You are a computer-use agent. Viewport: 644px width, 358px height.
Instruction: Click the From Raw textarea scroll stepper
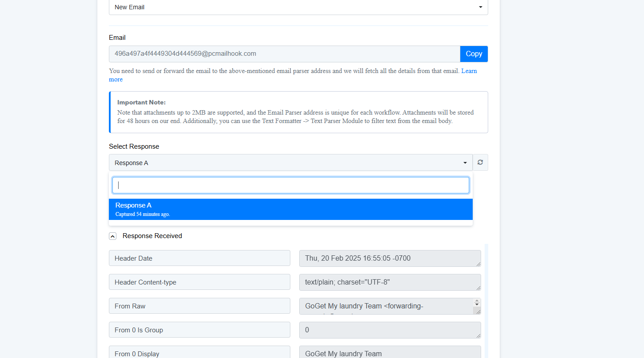coord(477,303)
